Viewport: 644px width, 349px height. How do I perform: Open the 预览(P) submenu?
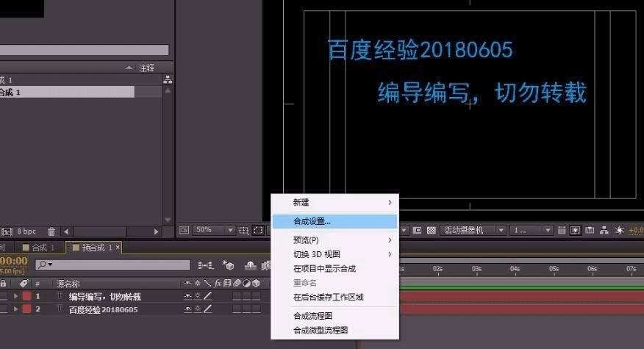(334, 240)
